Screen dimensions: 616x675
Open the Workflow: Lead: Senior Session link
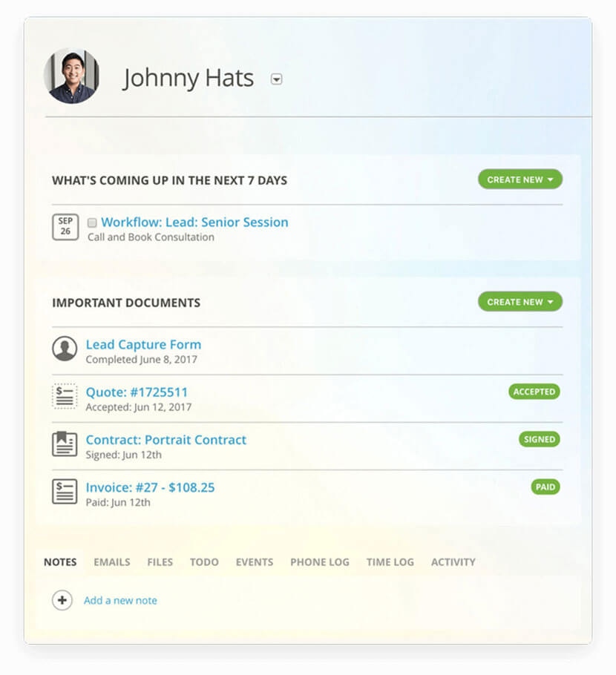(x=194, y=222)
